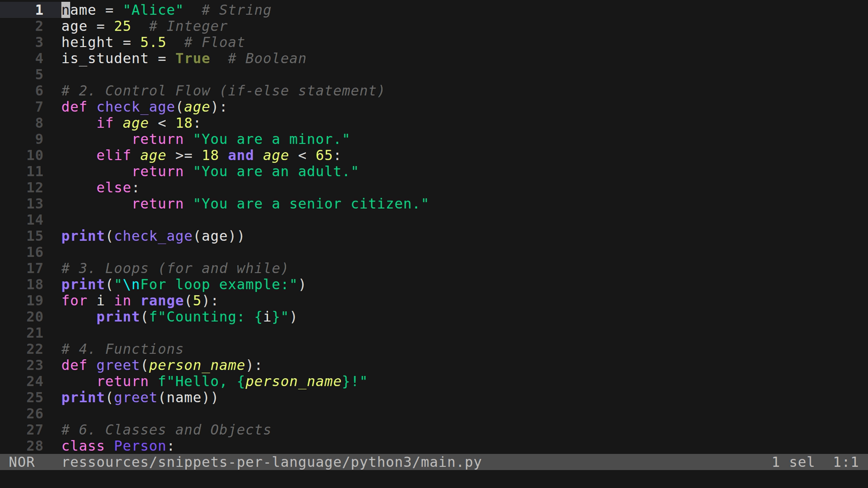Click the comment '# 6. Classes and Objects'
The width and height of the screenshot is (868, 488).
click(x=166, y=430)
